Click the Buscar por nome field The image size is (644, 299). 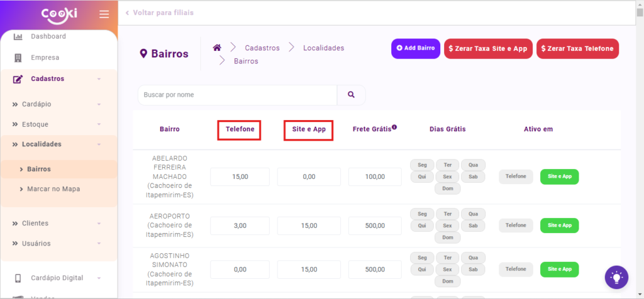(237, 95)
